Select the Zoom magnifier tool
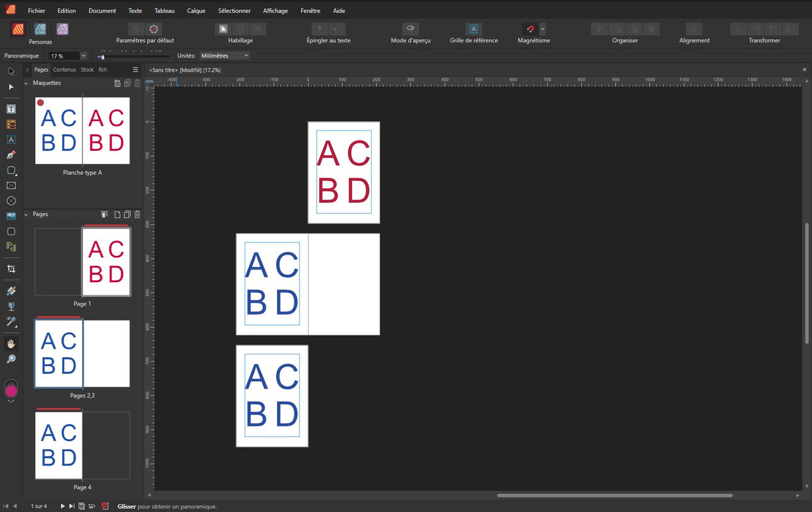This screenshot has height=512, width=812. pos(11,360)
